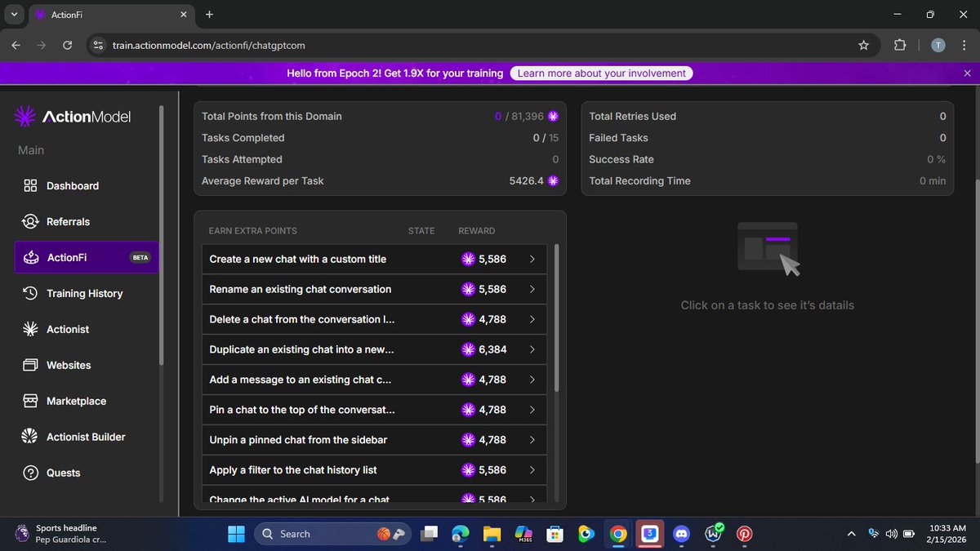
Task: Click the sidebar vertical scrollbar
Action: click(x=161, y=234)
